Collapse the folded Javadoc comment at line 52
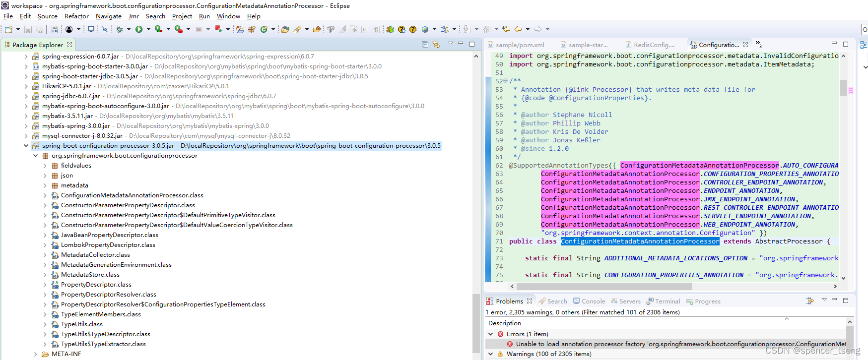The height and width of the screenshot is (360, 868). coord(505,81)
